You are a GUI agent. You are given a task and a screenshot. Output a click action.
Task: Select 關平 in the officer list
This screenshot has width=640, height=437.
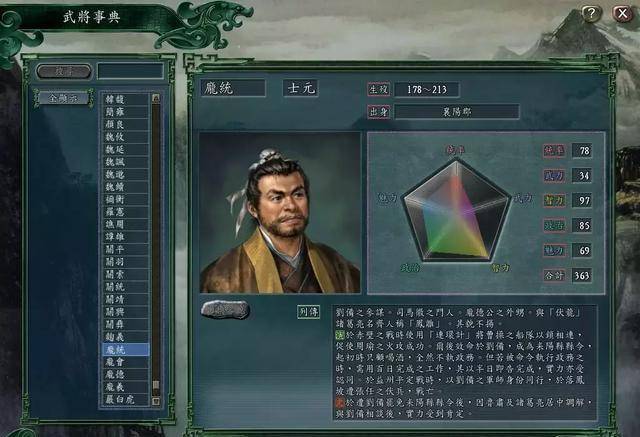[x=125, y=249]
